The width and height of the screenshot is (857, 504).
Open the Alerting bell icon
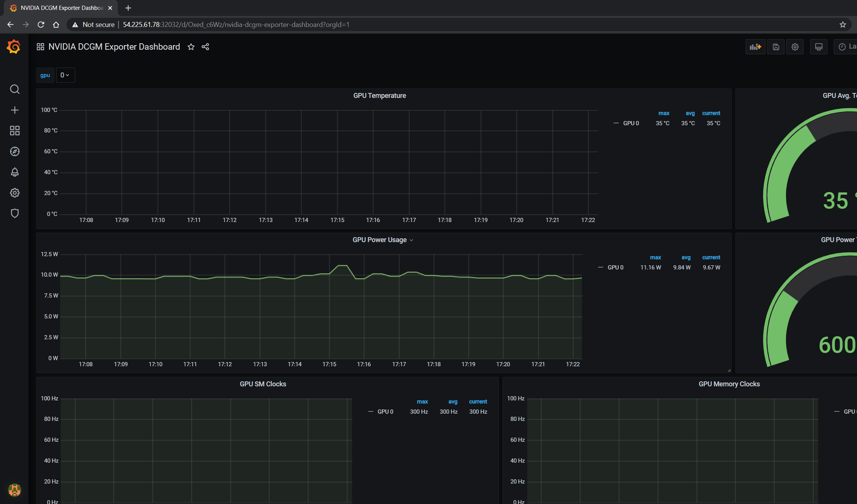coord(14,172)
